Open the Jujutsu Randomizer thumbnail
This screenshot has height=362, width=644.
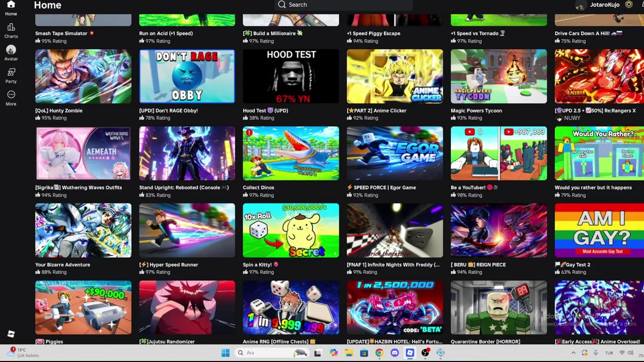(187, 308)
